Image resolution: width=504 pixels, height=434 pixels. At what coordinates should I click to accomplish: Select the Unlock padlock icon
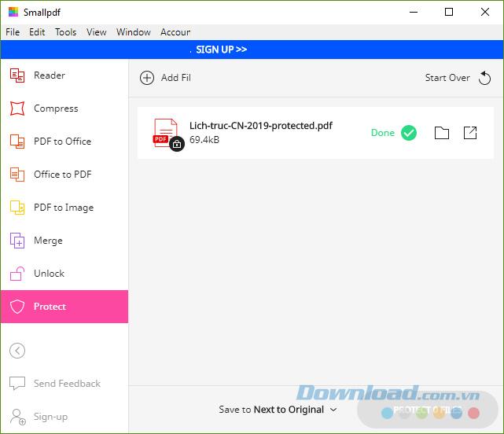pos(17,274)
